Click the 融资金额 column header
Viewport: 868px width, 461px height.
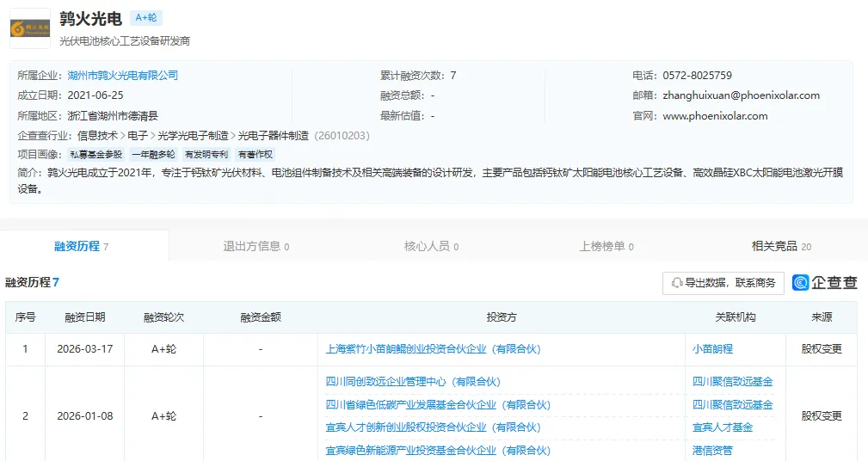coord(261,317)
